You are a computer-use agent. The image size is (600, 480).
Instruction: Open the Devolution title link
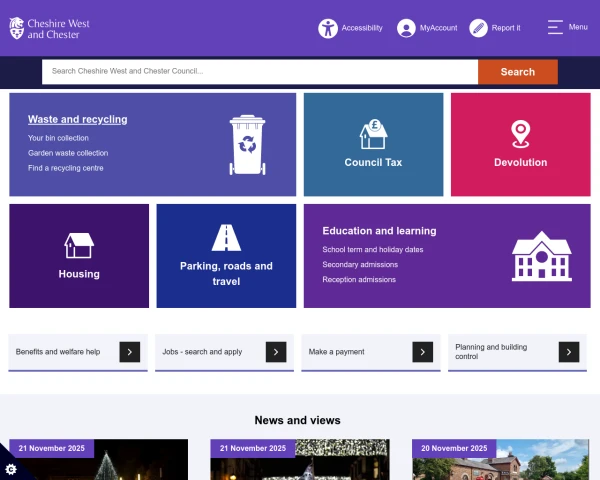[x=521, y=163]
